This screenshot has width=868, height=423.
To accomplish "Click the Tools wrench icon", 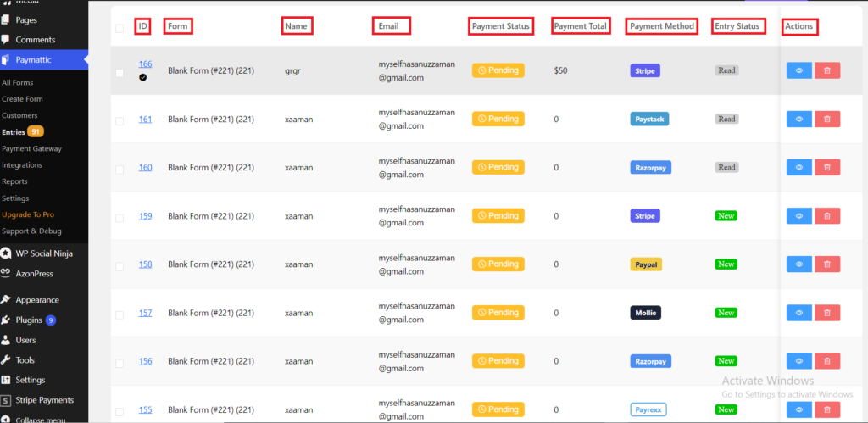I will click(x=6, y=360).
